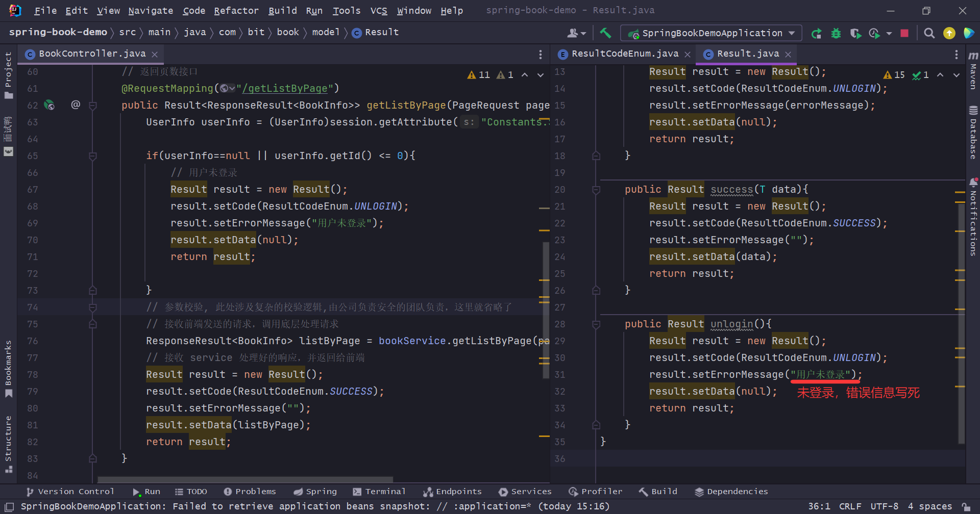Open the Dependencies tool window
This screenshot has height=514, width=980.
[x=731, y=492]
